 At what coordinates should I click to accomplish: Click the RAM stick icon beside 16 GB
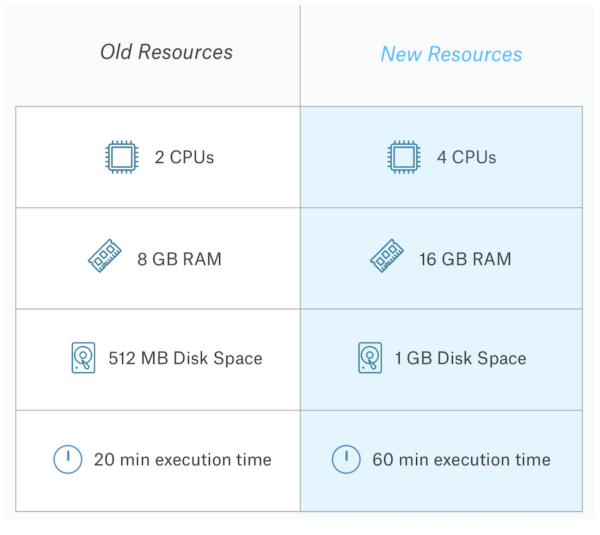(386, 258)
